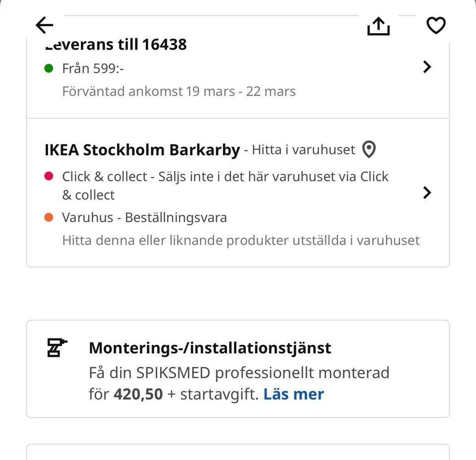
Task: Tap the orange Varuhus status dot
Action: pyautogui.click(x=49, y=217)
